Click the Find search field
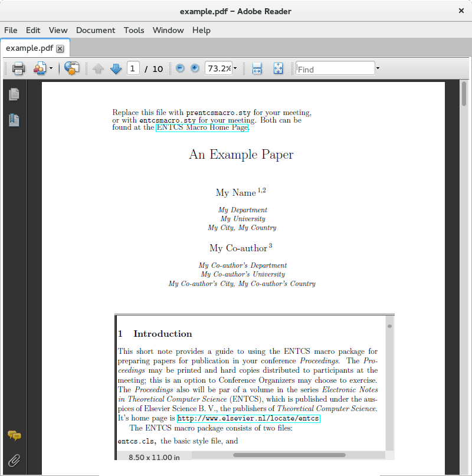This screenshot has height=476, width=472. click(335, 68)
